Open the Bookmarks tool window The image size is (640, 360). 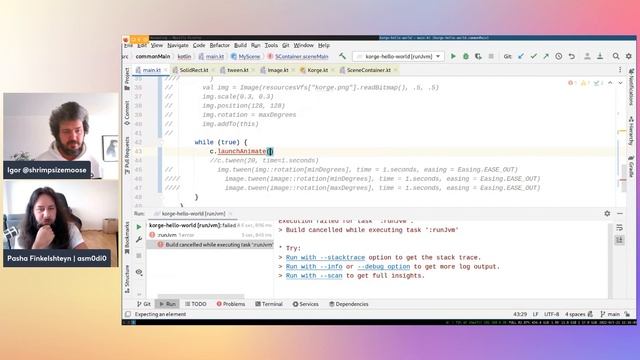click(x=127, y=238)
